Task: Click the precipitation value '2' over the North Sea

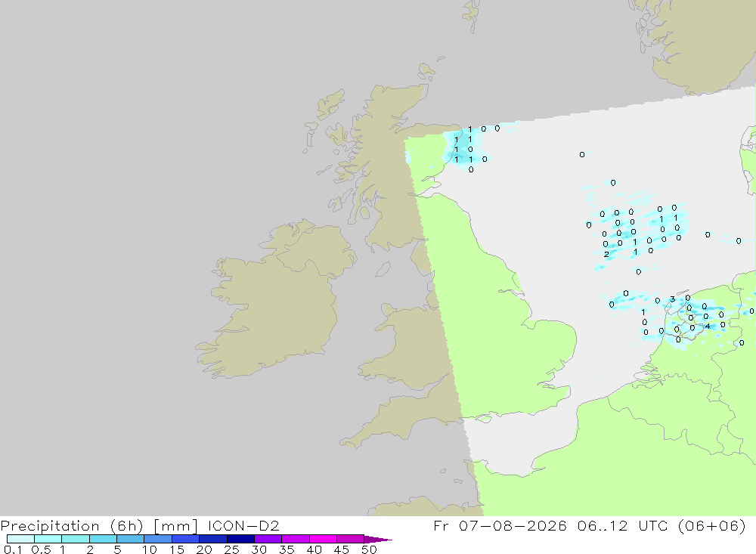Action: tap(606, 254)
